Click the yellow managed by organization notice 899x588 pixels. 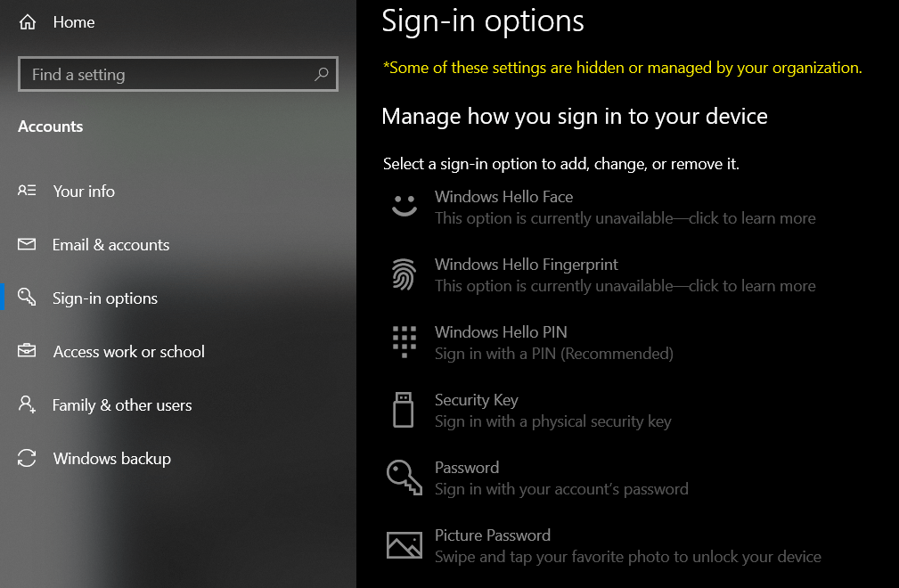[x=623, y=68]
